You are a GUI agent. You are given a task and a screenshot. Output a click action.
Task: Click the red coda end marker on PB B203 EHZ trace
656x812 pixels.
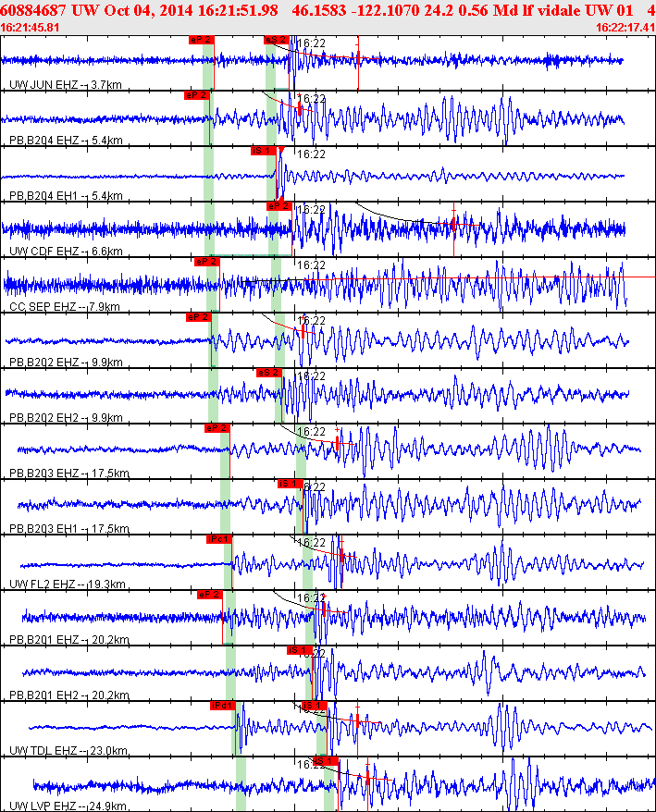(x=338, y=443)
